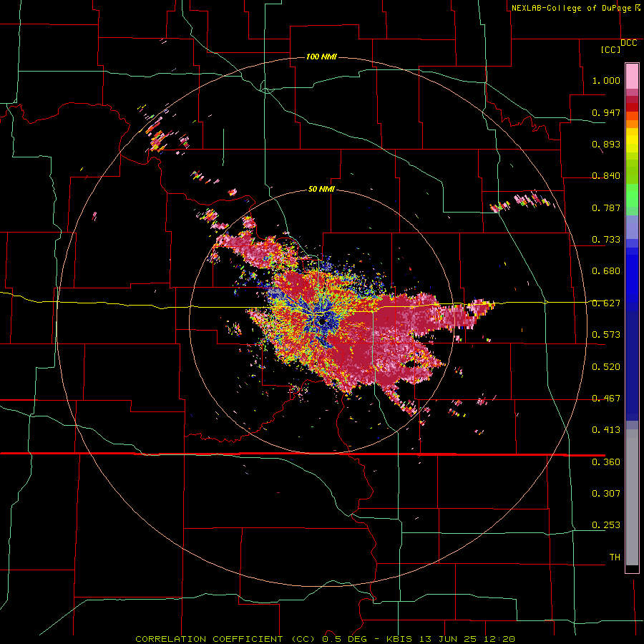
Task: Click the 0.307 legend value
Action: coord(606,493)
